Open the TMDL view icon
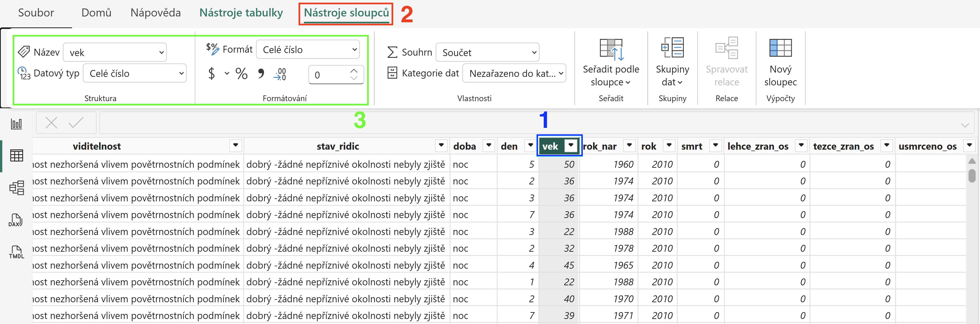 click(x=16, y=252)
